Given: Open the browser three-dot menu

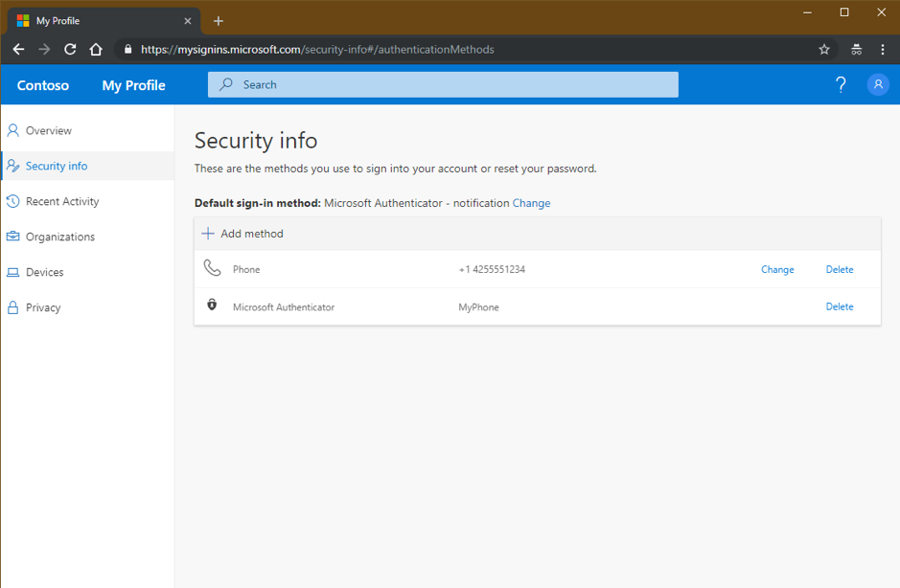Looking at the screenshot, I should (883, 49).
